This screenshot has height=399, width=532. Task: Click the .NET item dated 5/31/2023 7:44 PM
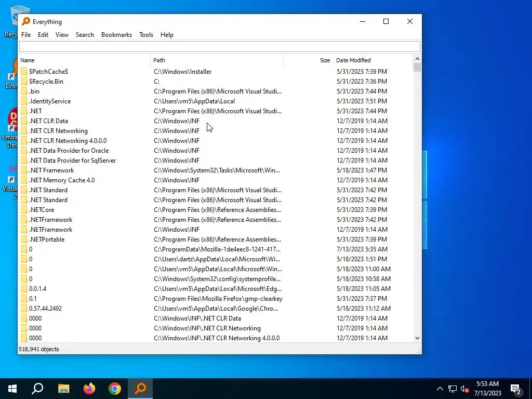(35, 111)
